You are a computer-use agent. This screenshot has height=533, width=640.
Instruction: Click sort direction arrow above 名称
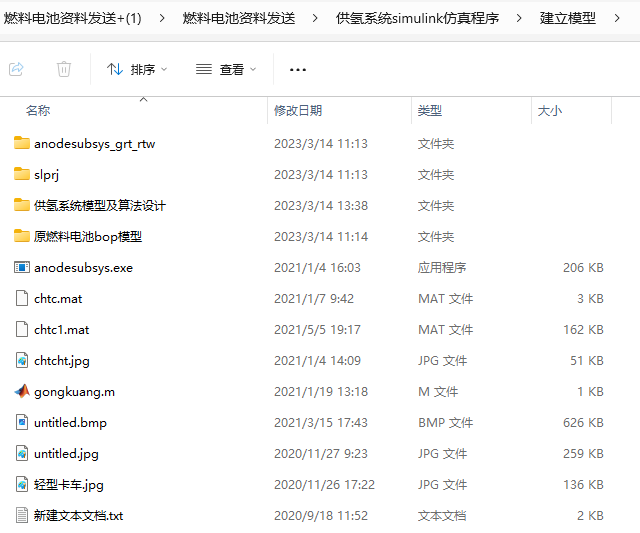tap(143, 100)
